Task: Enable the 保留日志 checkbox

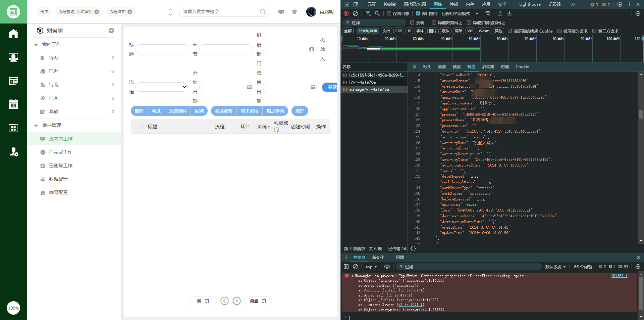Action: click(389, 13)
